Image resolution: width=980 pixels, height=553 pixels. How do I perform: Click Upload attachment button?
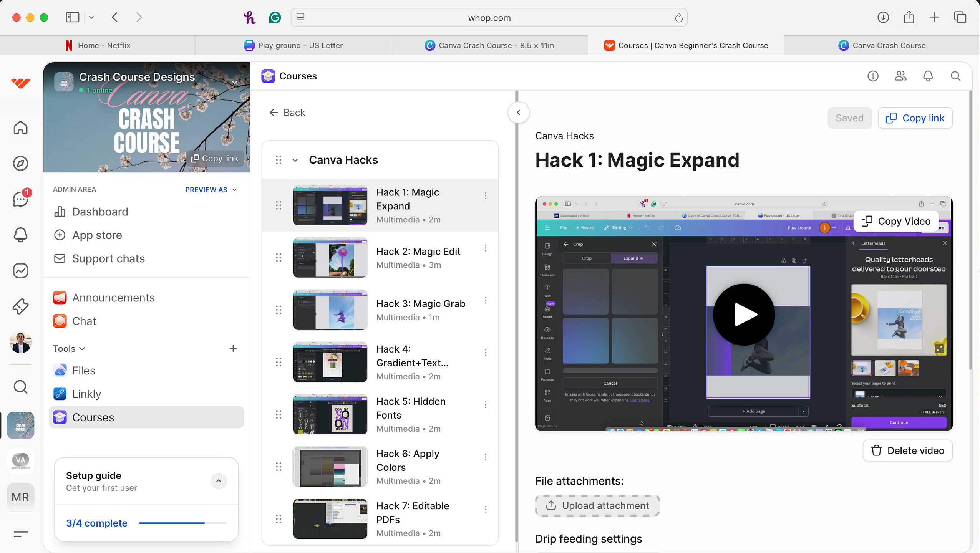point(597,505)
